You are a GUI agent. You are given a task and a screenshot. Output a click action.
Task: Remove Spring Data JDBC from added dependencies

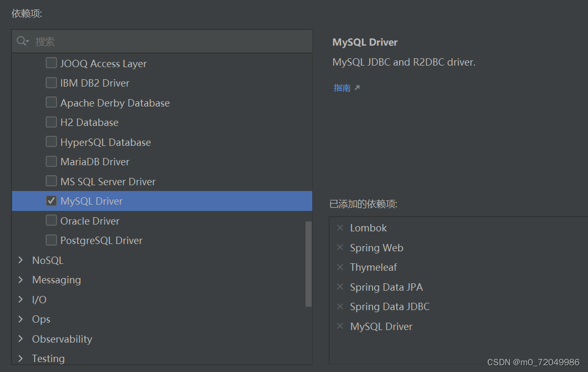(341, 306)
